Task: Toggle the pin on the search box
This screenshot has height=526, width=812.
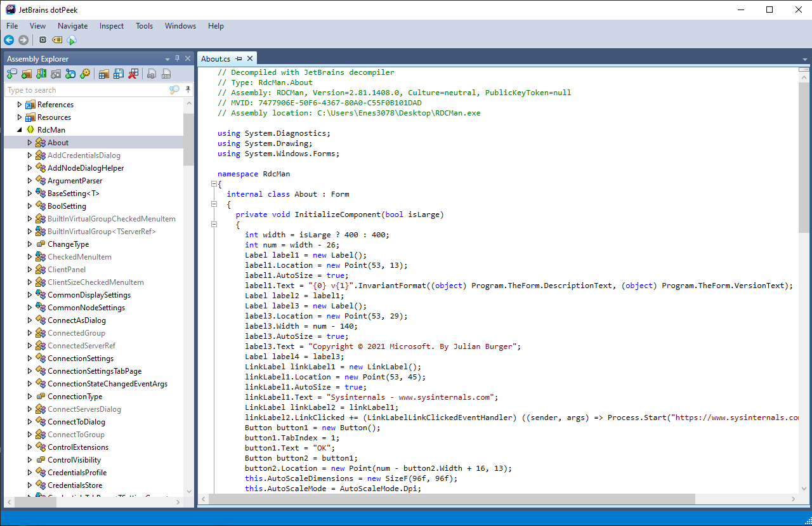Action: coord(188,89)
